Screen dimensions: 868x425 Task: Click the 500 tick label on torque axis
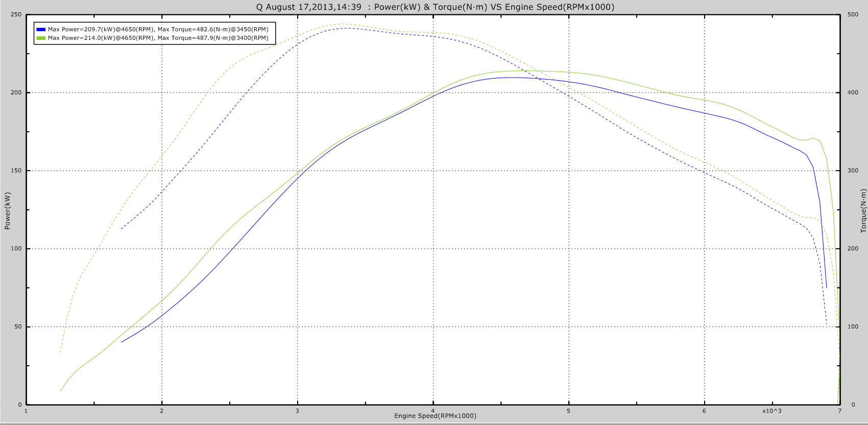(853, 15)
